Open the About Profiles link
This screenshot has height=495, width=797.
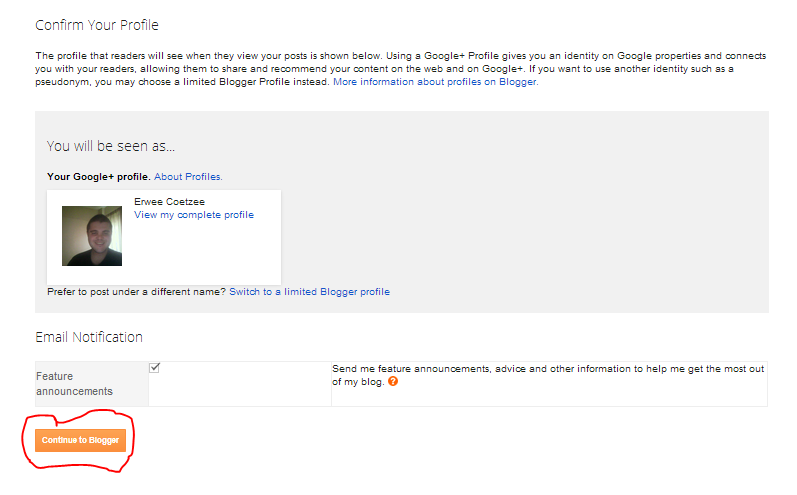tap(188, 177)
